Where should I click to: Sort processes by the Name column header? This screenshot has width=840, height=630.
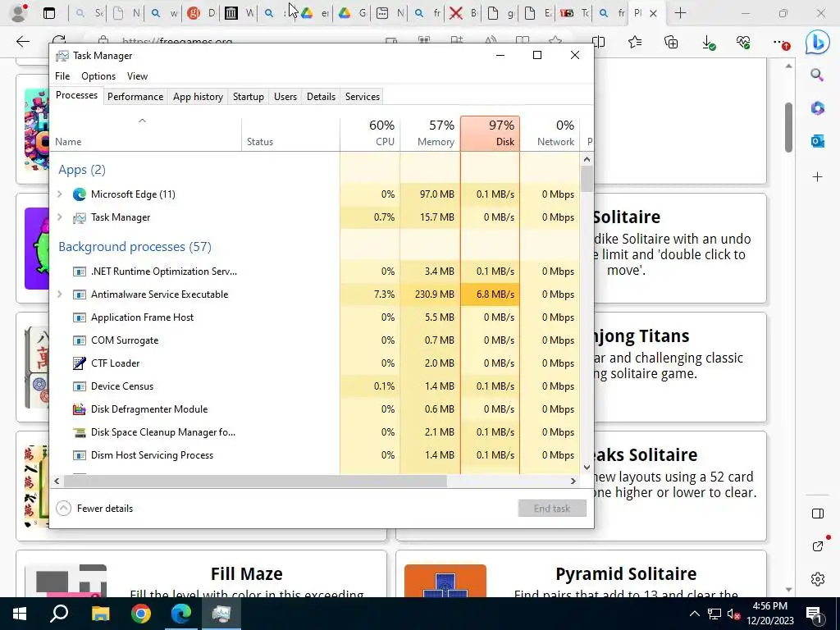145,134
